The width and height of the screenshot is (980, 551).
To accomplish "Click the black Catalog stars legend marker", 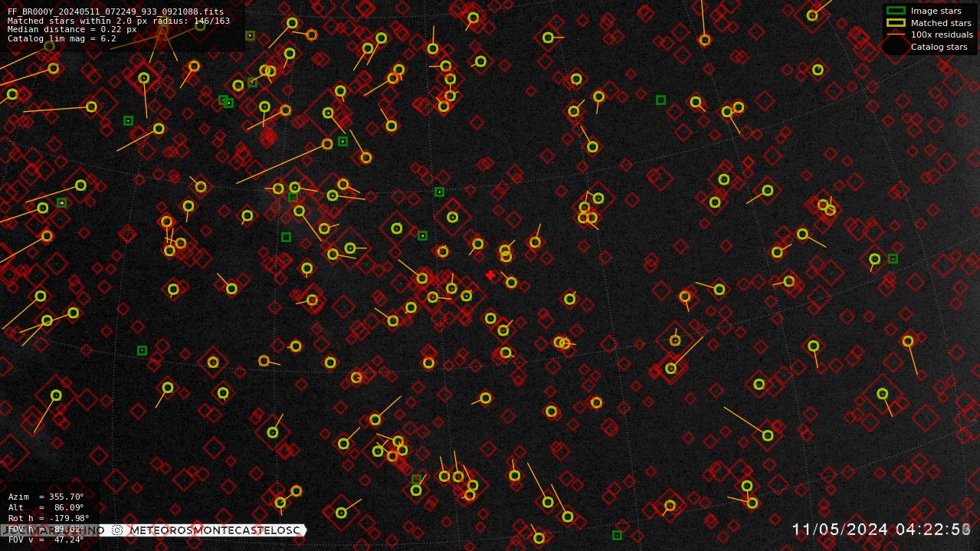I will pyautogui.click(x=895, y=46).
